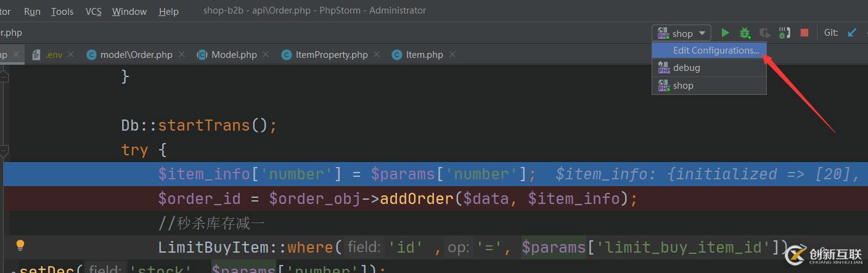The width and height of the screenshot is (868, 273).
Task: Open the Run menu
Action: [x=32, y=11]
